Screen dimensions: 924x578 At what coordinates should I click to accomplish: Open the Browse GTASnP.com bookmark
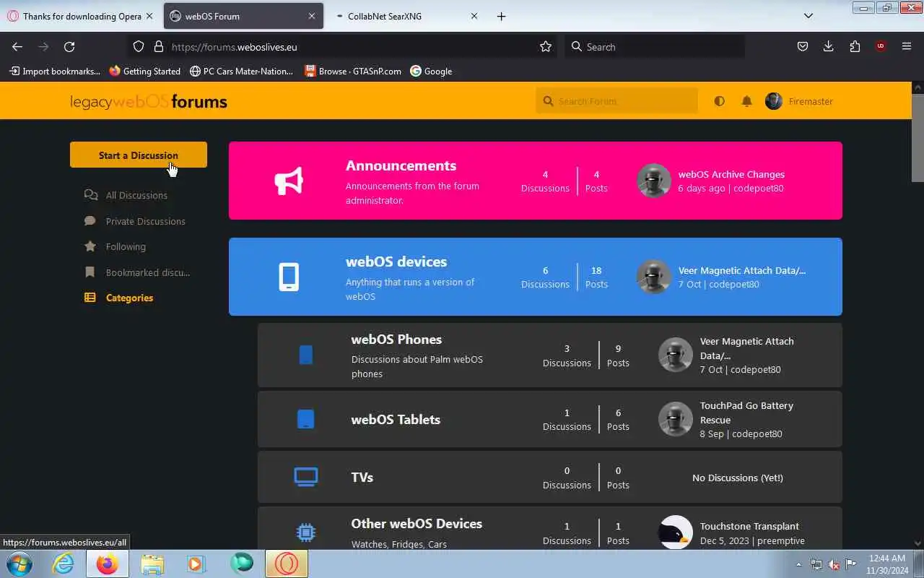[x=353, y=71]
